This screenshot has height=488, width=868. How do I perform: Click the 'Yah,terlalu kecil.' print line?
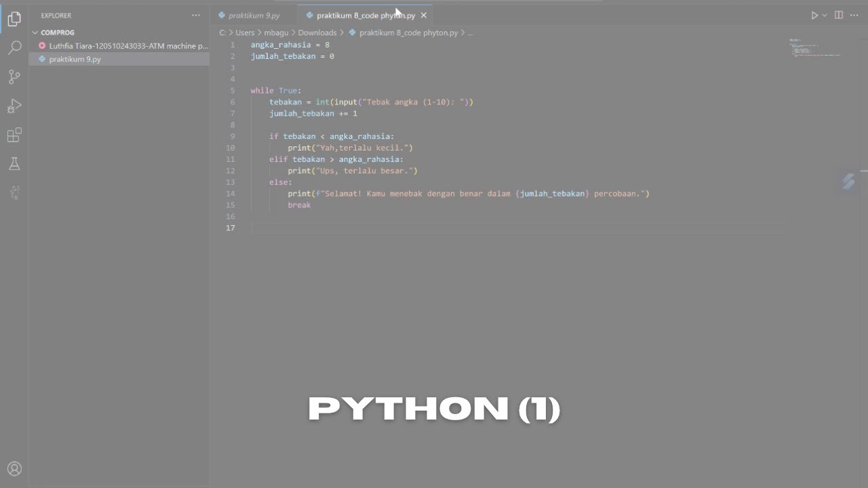pos(350,148)
